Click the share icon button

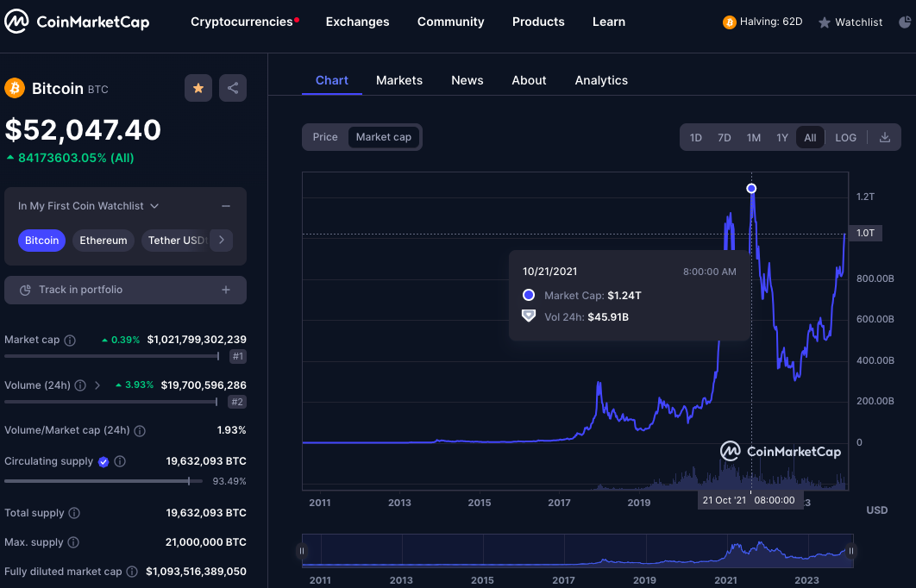coord(233,88)
